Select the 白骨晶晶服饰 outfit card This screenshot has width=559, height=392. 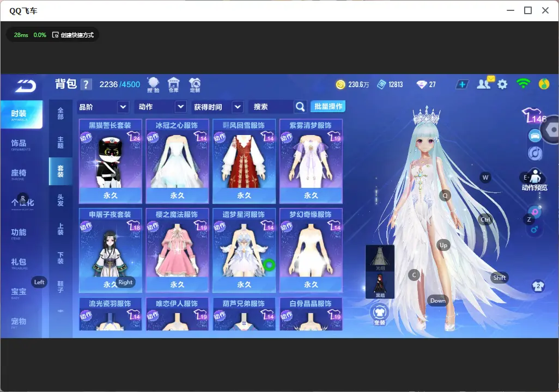click(311, 314)
